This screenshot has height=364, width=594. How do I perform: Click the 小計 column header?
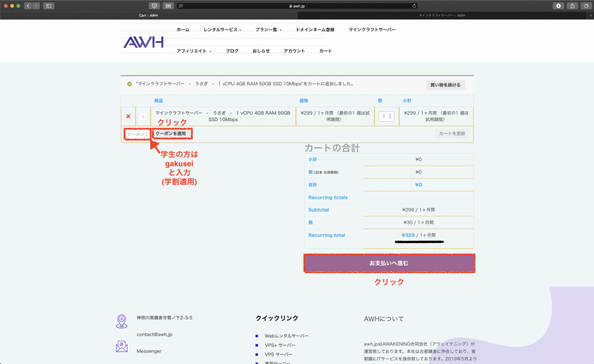[x=407, y=101]
